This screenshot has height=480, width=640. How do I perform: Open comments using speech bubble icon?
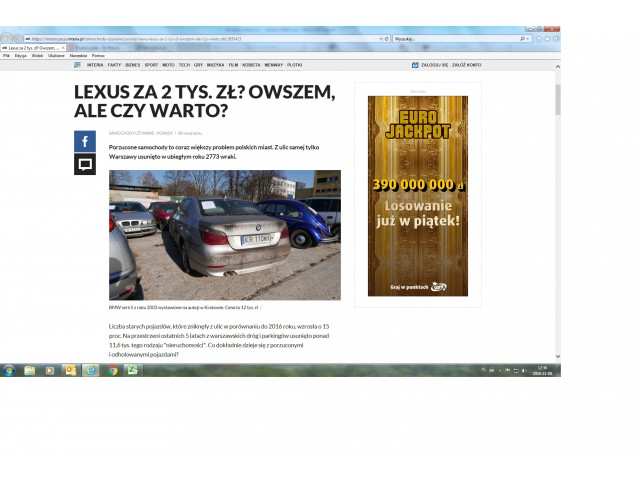(x=85, y=163)
